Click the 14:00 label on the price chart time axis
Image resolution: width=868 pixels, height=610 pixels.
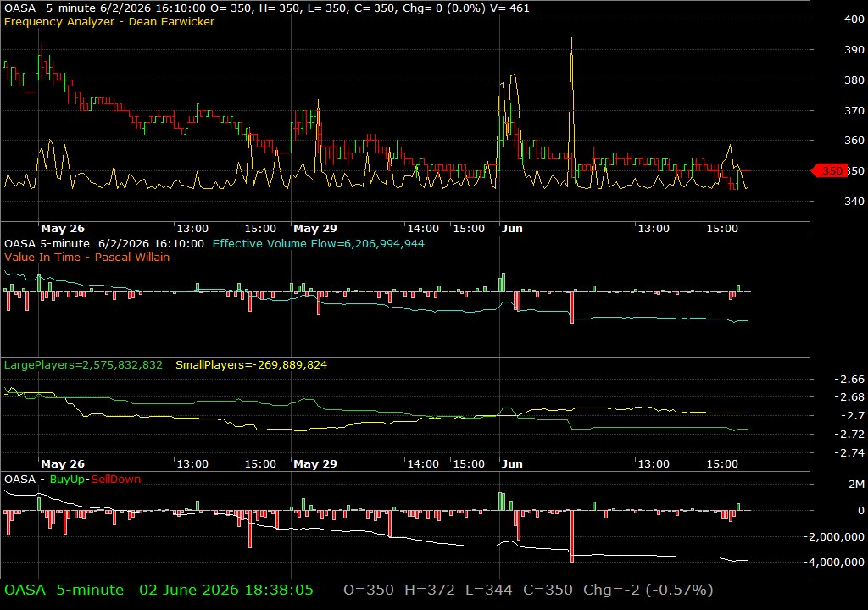pyautogui.click(x=423, y=228)
